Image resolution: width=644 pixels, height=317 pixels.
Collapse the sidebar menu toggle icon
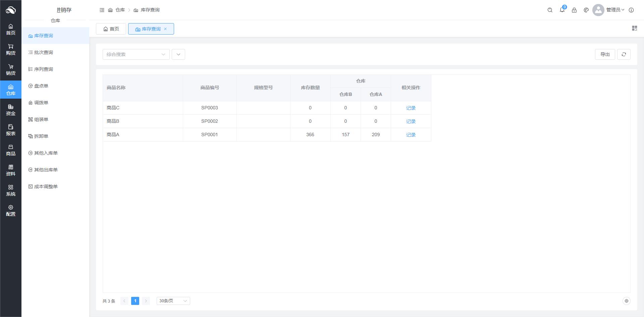coord(102,10)
